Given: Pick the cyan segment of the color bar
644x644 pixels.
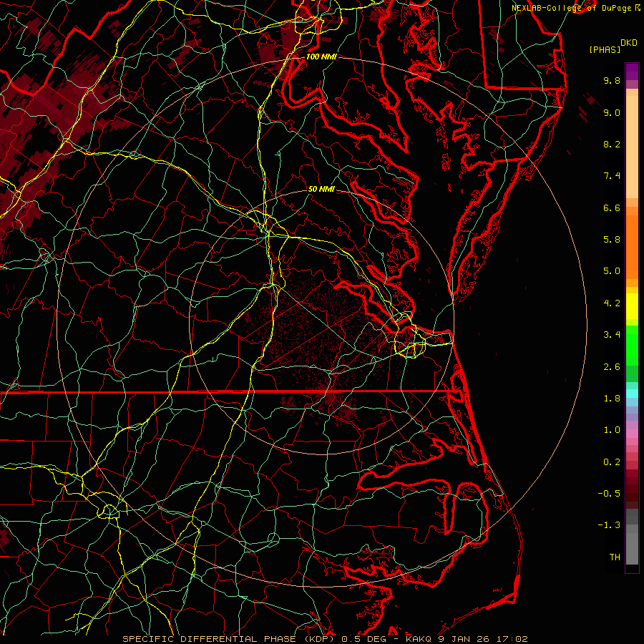Looking at the screenshot, I should coord(632,394).
